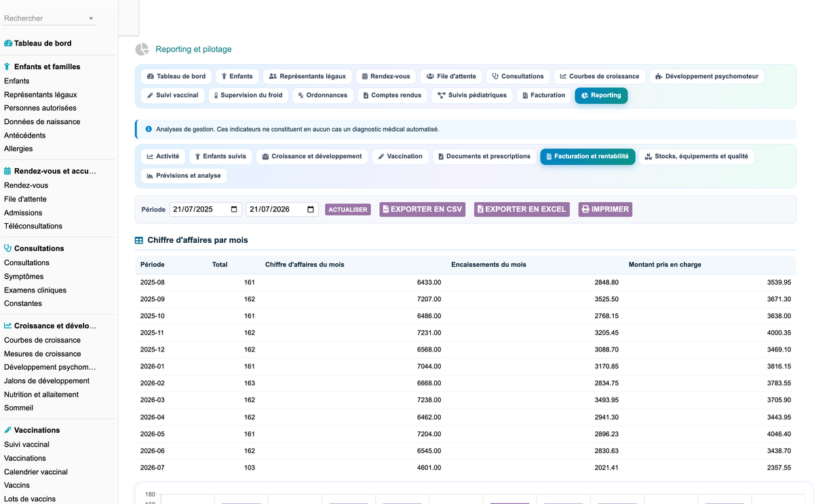The image size is (814, 504).
Task: Click revenue value 7238.00
Action: point(429,400)
